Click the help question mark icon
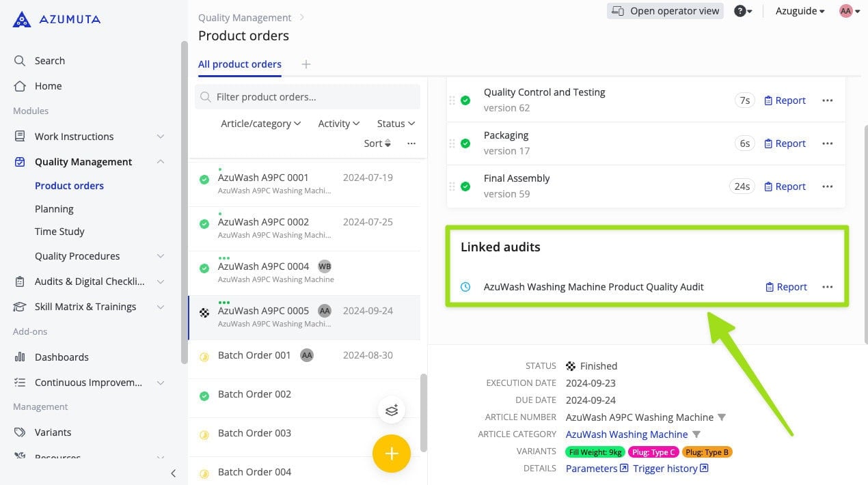 [x=740, y=11]
